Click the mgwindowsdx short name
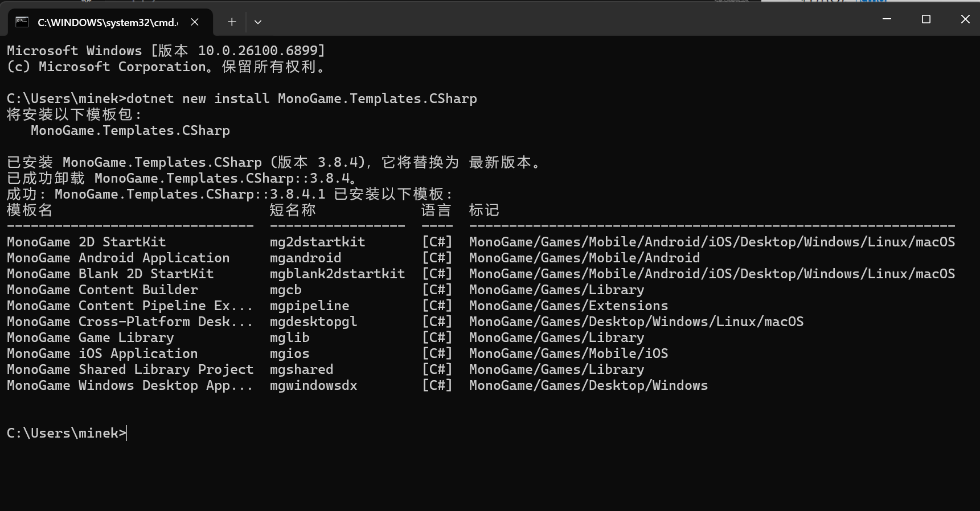Screen dimensions: 980x511 [314, 385]
